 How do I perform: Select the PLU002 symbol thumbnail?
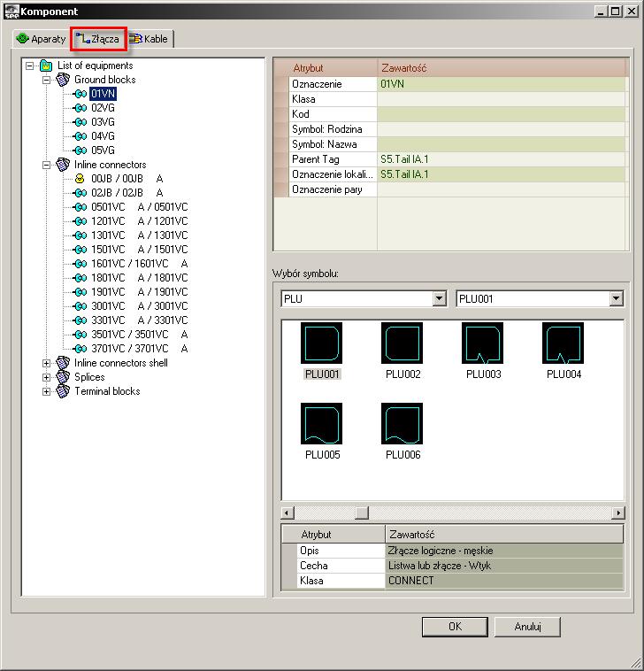tap(402, 343)
